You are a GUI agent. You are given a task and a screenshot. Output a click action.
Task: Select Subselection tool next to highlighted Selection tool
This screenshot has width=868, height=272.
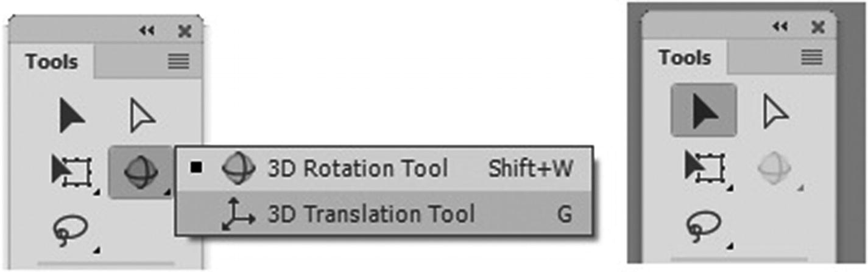coord(775,111)
